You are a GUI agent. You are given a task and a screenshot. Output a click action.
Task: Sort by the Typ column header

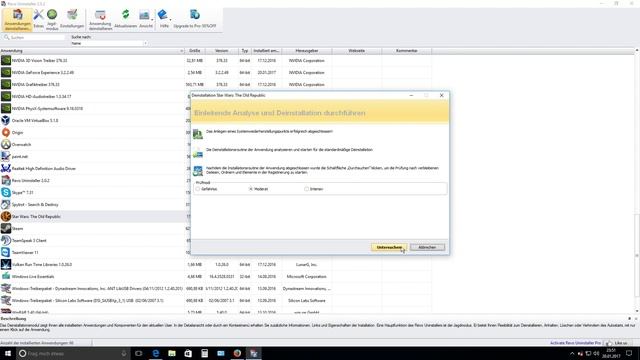[x=244, y=51]
